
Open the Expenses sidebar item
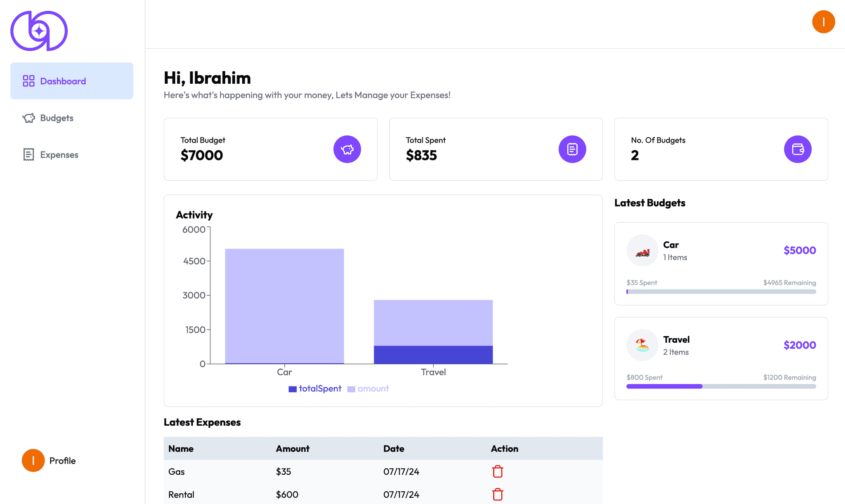click(x=59, y=155)
